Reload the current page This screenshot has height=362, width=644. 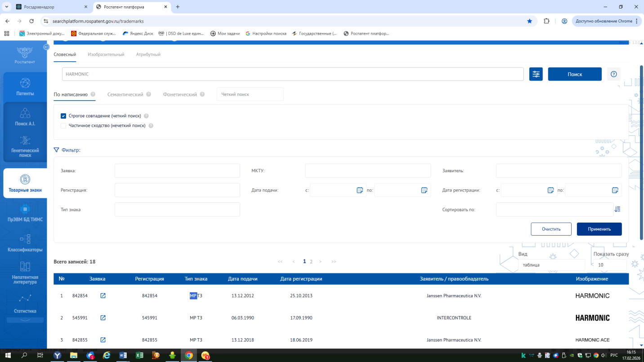(31, 21)
